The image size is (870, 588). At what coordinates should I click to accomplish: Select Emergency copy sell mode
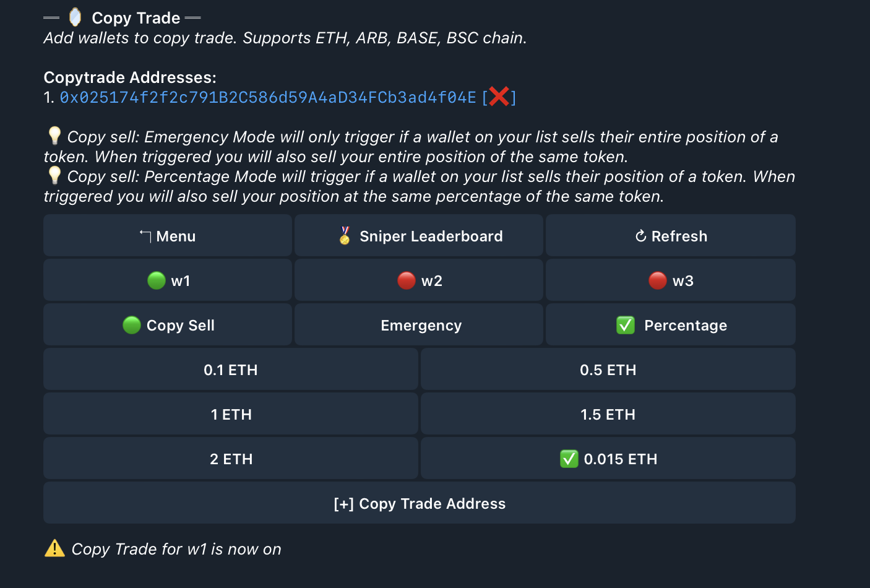(420, 325)
